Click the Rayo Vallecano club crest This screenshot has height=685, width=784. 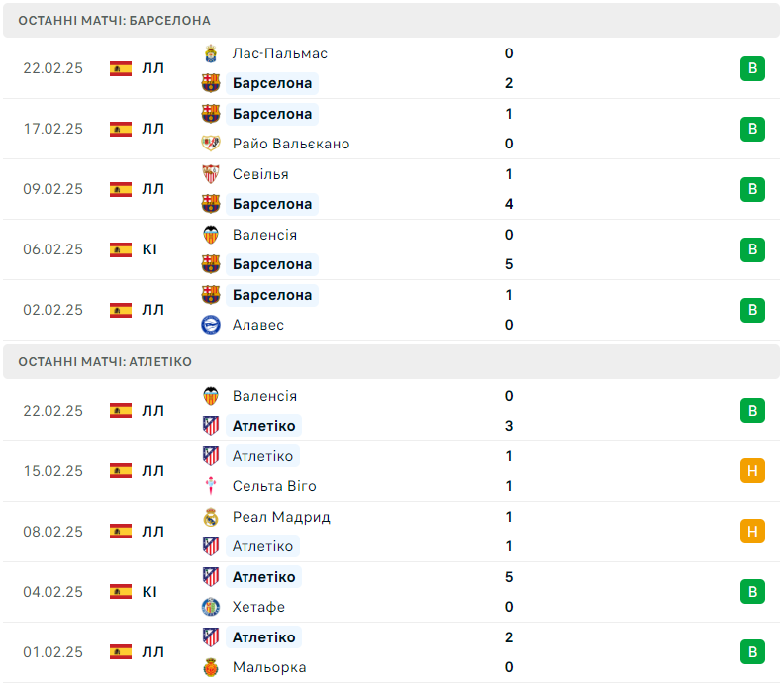click(x=211, y=144)
